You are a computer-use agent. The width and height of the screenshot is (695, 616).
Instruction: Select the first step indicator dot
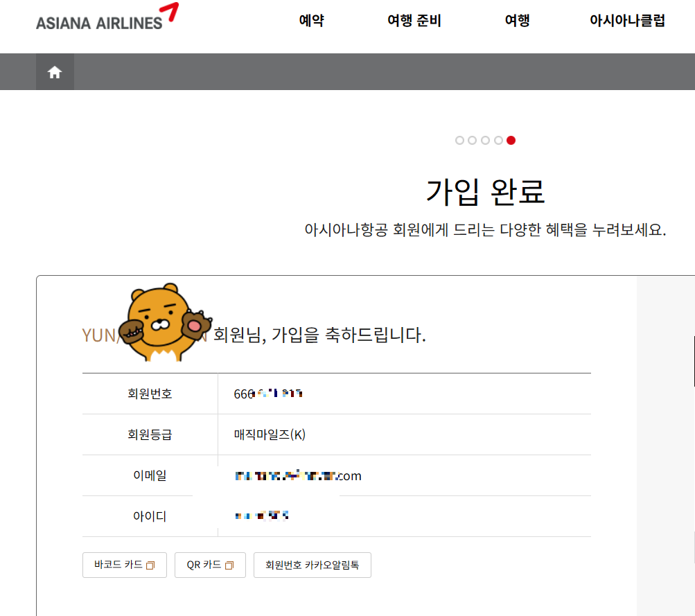459,141
